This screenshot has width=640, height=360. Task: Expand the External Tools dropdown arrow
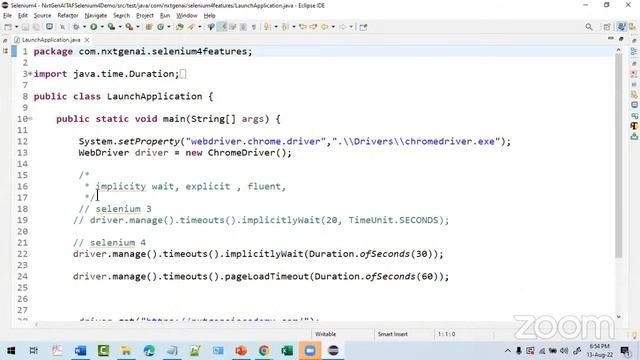(x=138, y=27)
